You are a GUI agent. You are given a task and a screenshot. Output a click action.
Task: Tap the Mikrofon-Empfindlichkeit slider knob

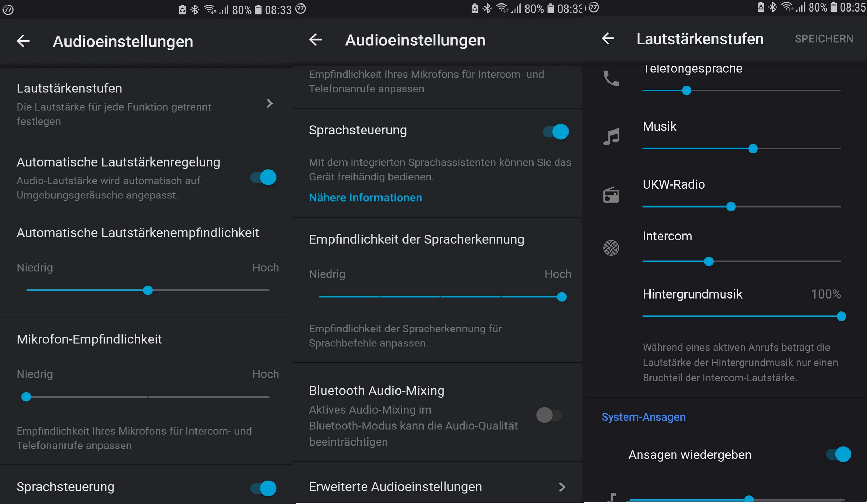26,397
